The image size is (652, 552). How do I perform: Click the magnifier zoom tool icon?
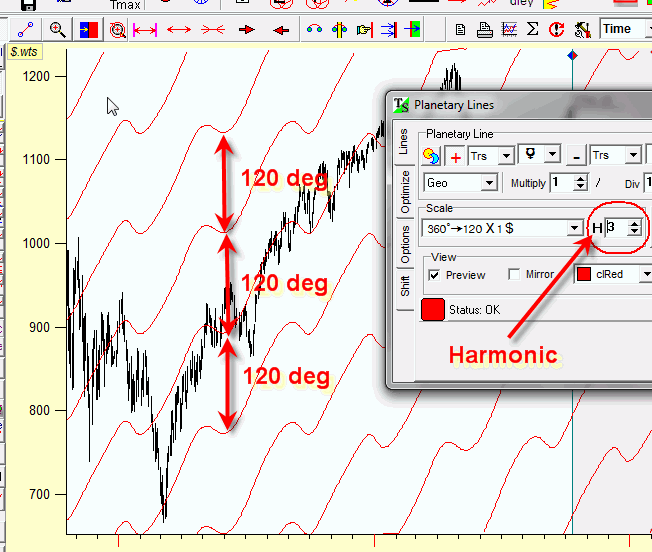58,30
